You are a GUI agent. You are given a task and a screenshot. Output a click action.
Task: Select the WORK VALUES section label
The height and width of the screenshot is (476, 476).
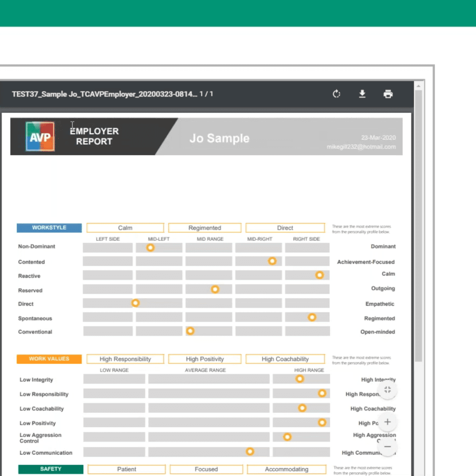point(49,359)
